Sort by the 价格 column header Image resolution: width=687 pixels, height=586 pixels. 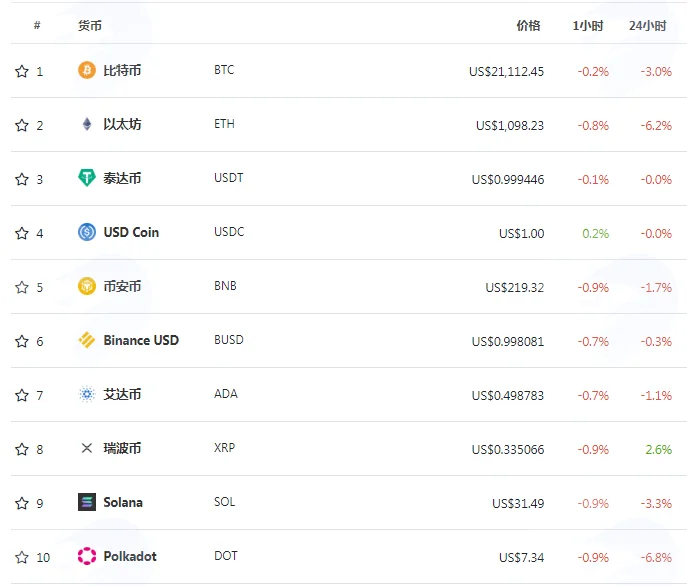528,26
